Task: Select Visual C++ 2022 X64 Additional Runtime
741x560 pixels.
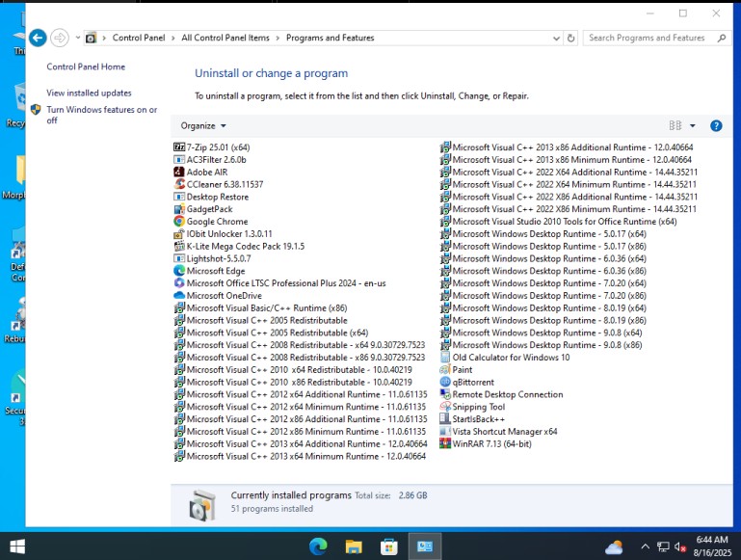Action: tap(569, 172)
